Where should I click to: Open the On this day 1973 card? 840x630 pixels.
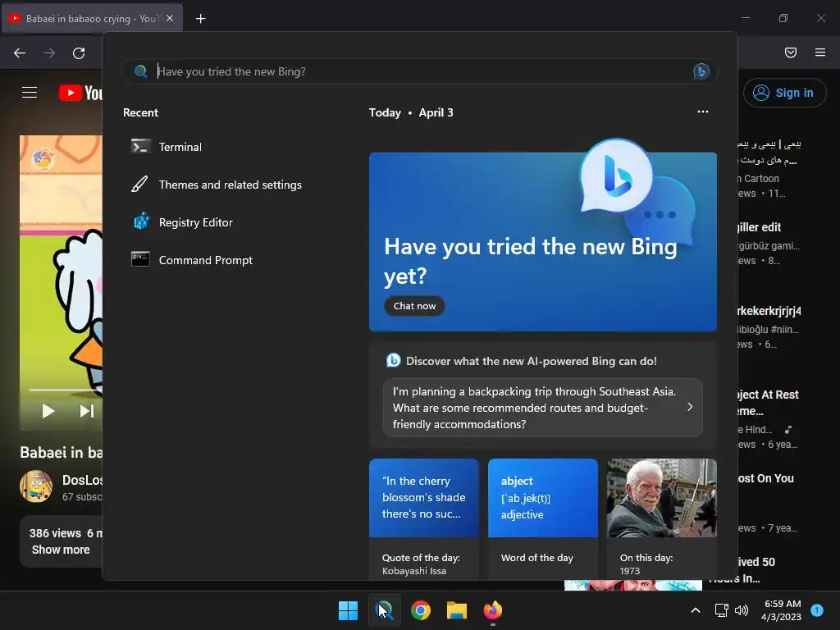662,519
